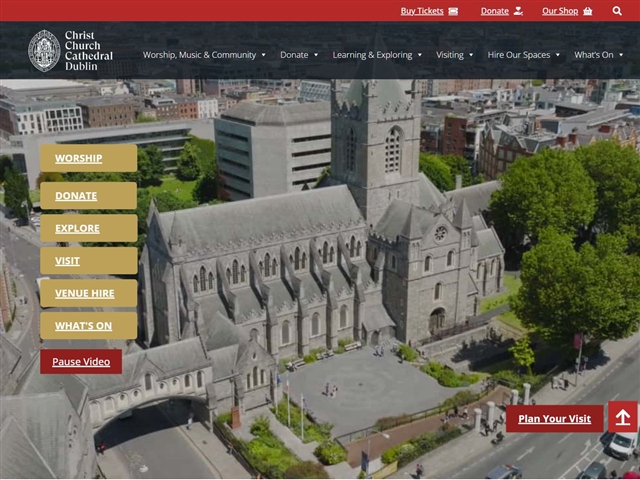Open the Visiting menu item
This screenshot has height=480, width=640.
(x=449, y=55)
